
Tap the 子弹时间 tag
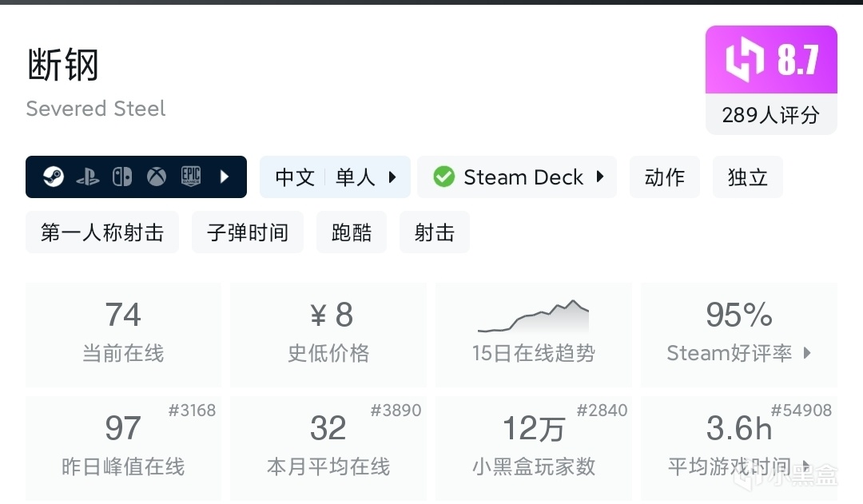(x=248, y=232)
